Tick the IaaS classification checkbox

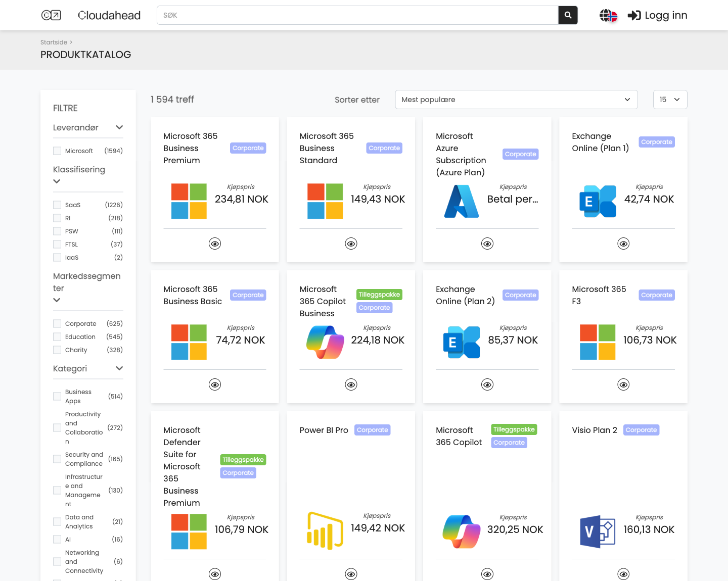[57, 257]
